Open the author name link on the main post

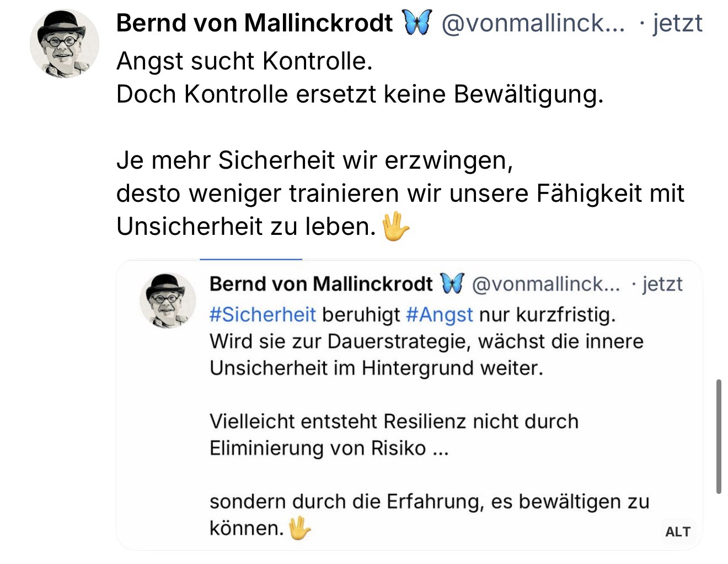pyautogui.click(x=254, y=24)
